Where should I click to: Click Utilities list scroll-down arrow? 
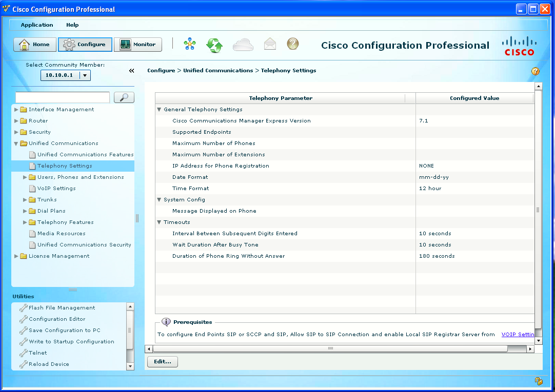[130, 366]
